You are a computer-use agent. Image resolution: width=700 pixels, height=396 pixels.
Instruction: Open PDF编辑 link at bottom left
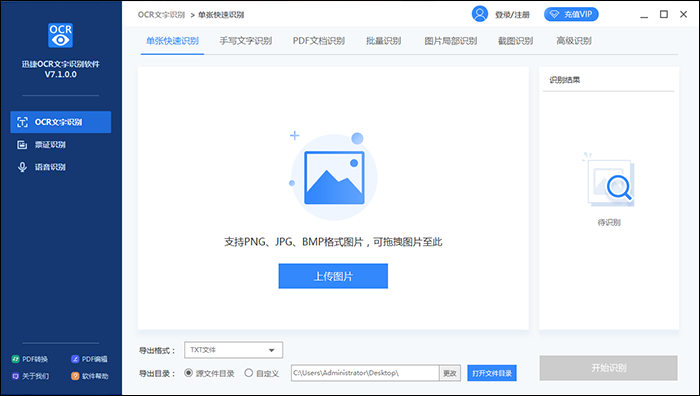89,359
